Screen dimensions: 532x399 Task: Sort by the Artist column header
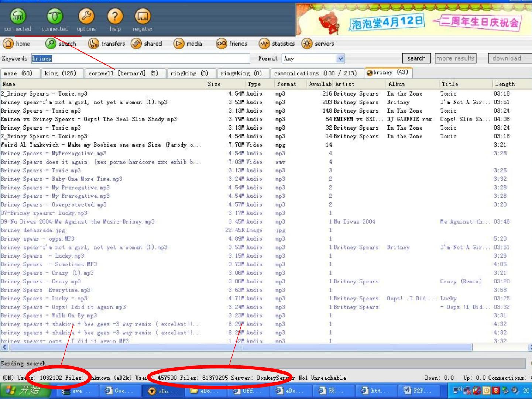360,84
